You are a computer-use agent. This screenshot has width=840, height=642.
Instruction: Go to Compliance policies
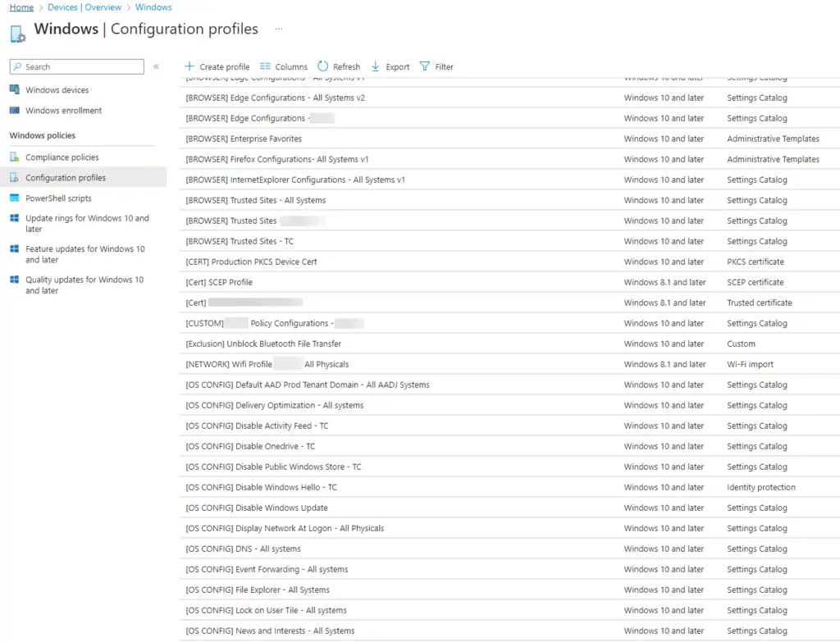62,157
